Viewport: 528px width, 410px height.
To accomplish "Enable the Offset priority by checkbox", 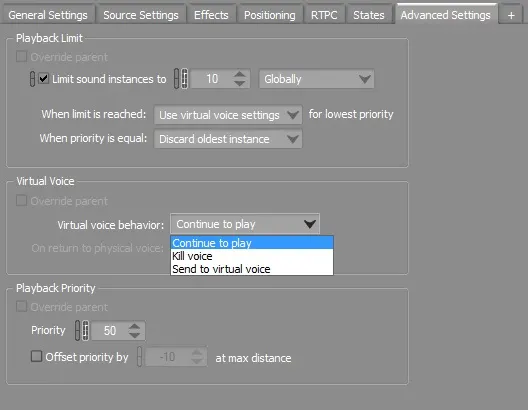I will coord(36,356).
